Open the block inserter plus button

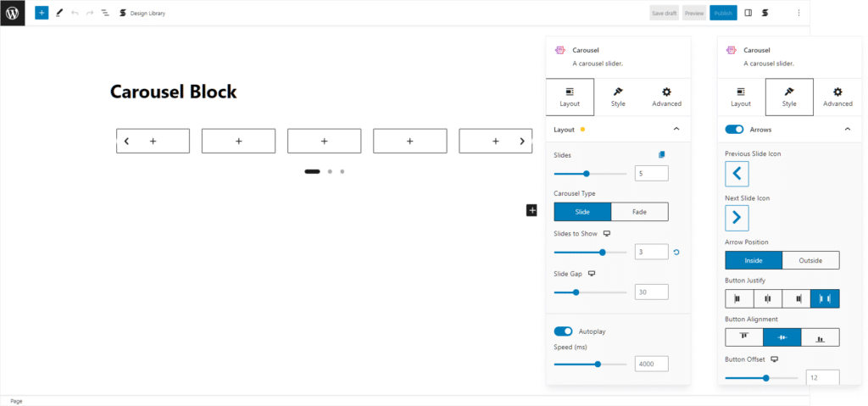(42, 13)
